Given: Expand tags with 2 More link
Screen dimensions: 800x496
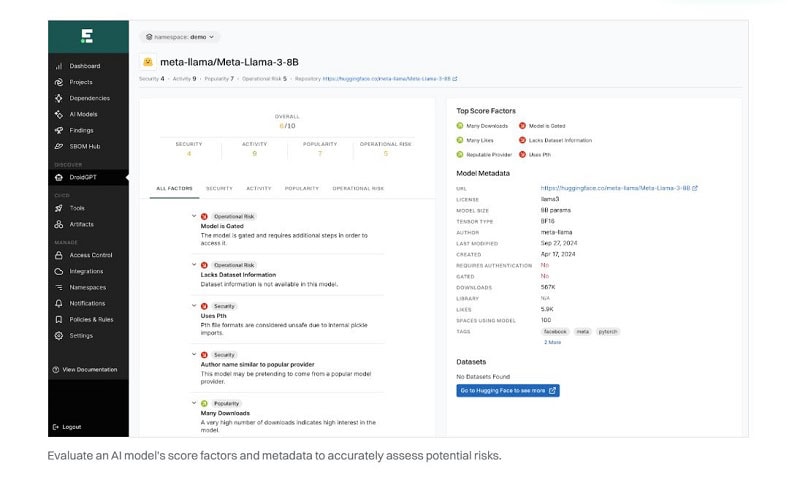Looking at the screenshot, I should point(552,342).
